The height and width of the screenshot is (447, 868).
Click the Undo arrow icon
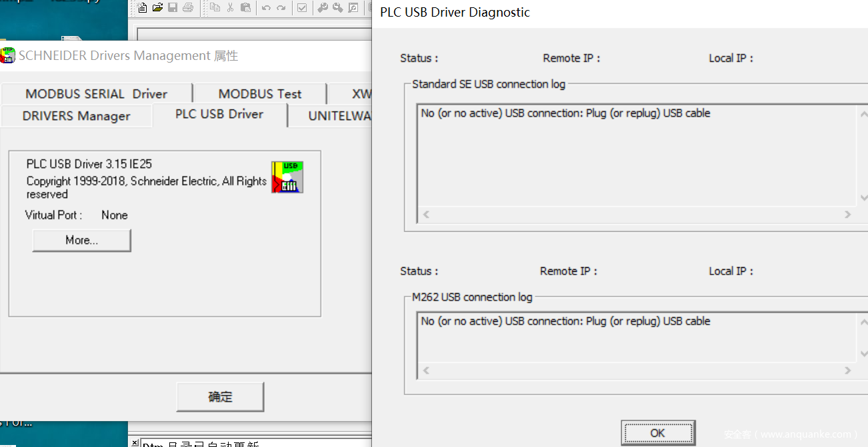click(x=266, y=8)
